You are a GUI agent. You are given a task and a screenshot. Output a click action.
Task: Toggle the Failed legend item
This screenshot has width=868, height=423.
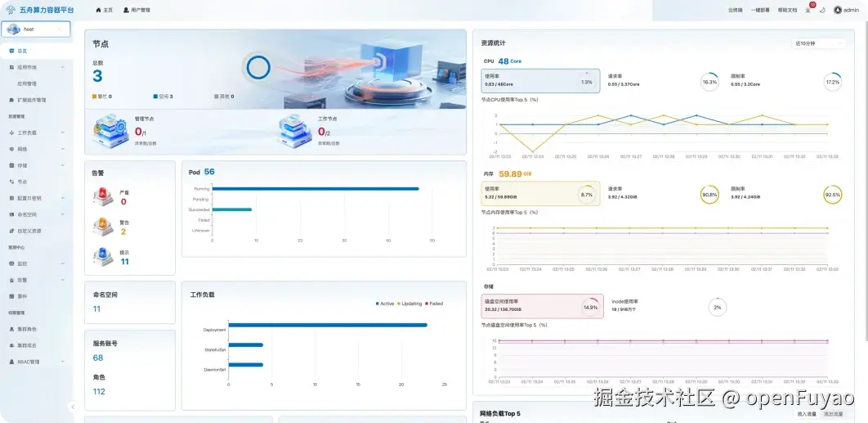[x=433, y=304]
